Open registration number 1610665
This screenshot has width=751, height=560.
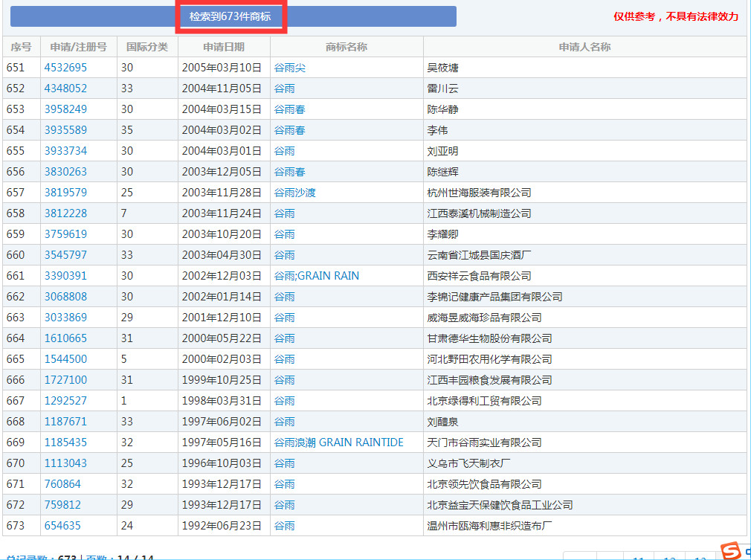coord(65,338)
